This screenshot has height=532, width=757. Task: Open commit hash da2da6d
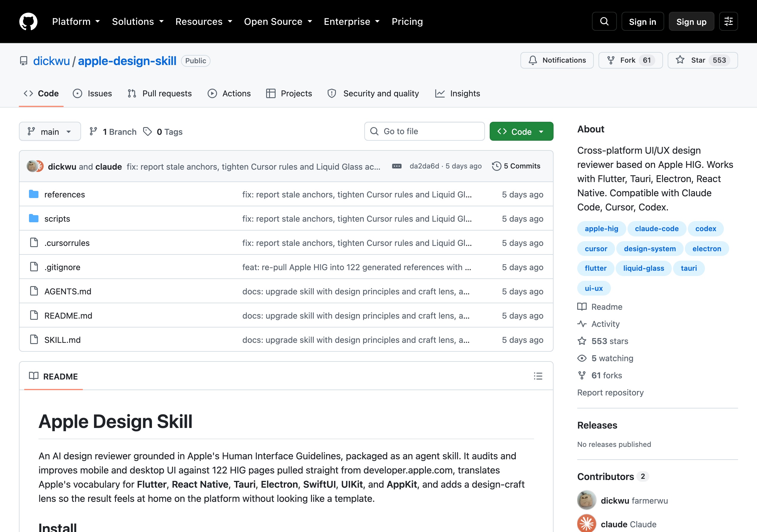click(424, 166)
